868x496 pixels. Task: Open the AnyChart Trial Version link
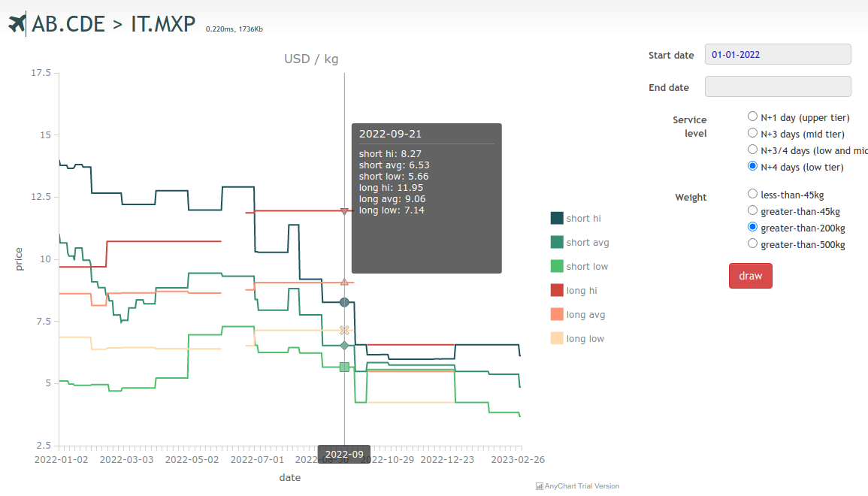(582, 486)
